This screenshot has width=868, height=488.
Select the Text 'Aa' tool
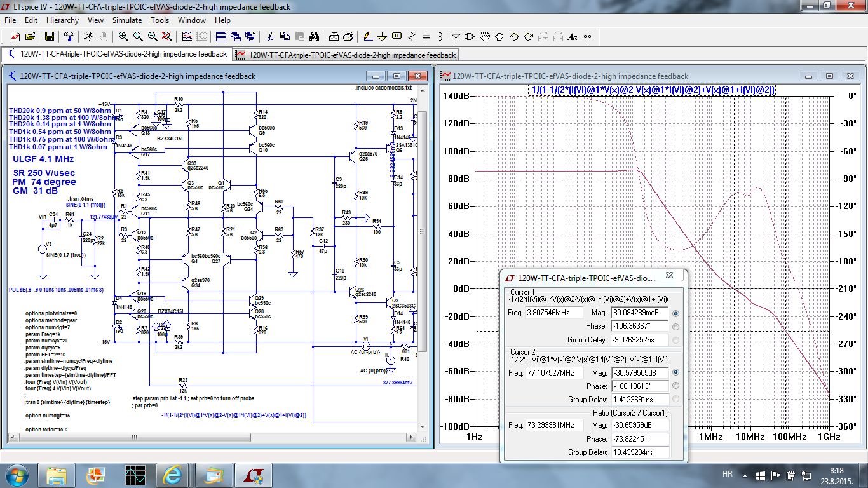pyautogui.click(x=573, y=36)
